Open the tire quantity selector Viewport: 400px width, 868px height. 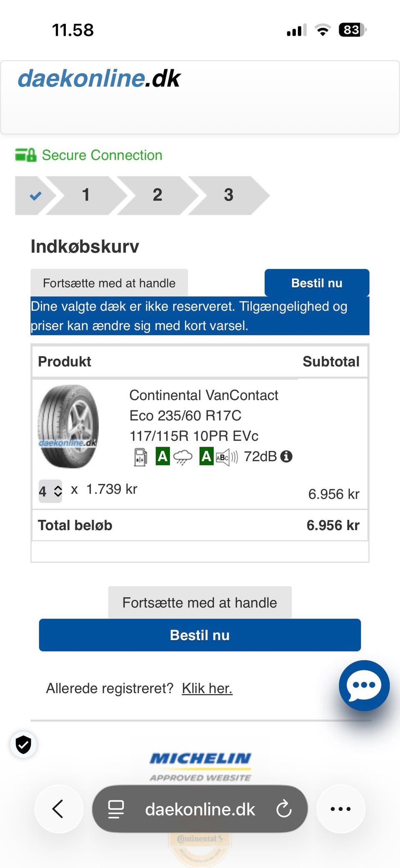click(x=50, y=491)
